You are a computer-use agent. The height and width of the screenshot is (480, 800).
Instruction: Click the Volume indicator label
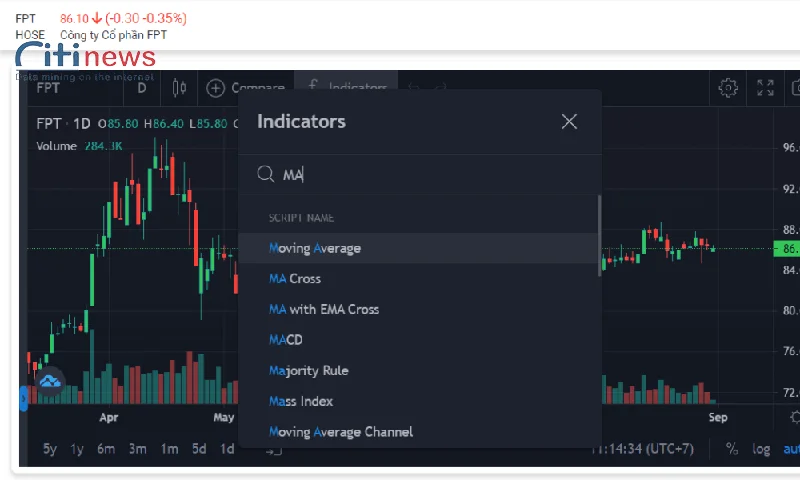click(56, 146)
